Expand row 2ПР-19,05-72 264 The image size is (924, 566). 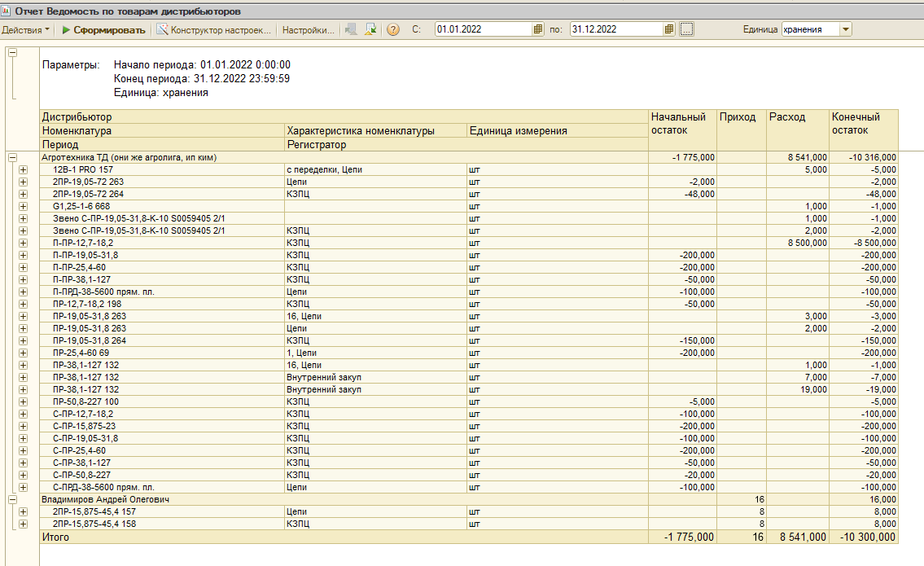[x=23, y=194]
